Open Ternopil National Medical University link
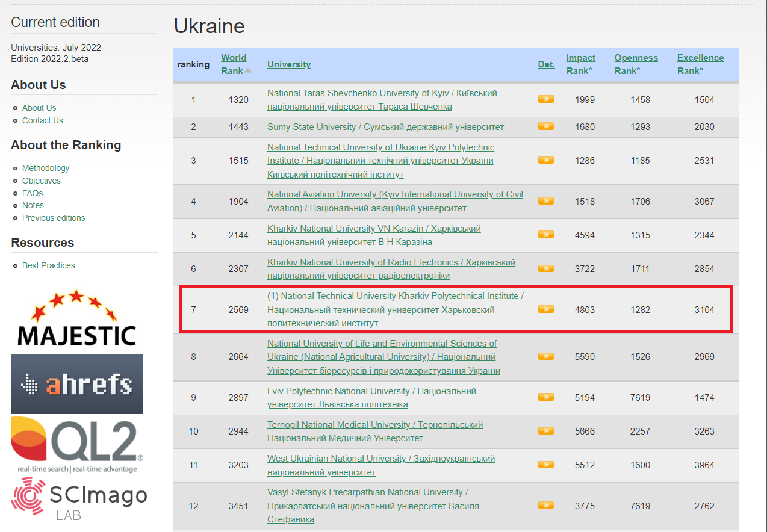Image resolution: width=767 pixels, height=532 pixels. (374, 425)
